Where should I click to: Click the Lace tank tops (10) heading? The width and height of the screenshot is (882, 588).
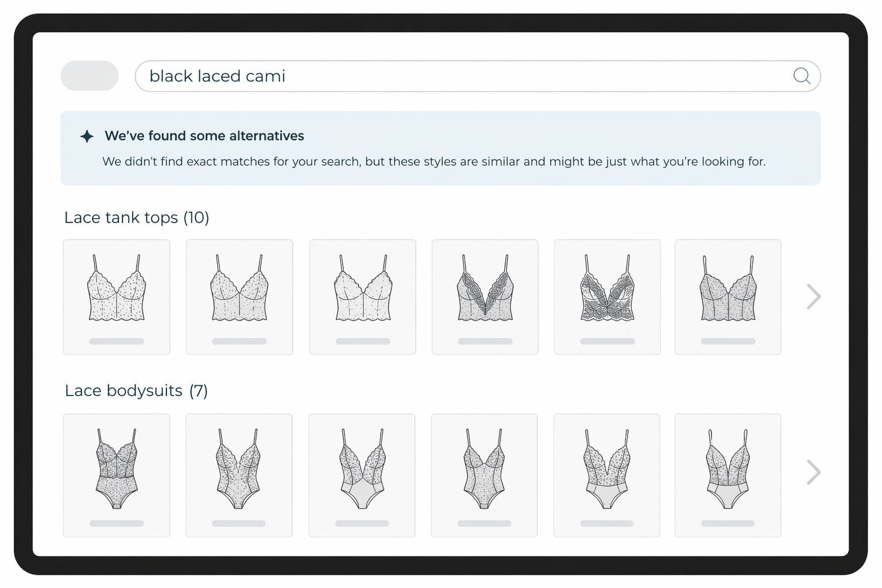pos(137,218)
